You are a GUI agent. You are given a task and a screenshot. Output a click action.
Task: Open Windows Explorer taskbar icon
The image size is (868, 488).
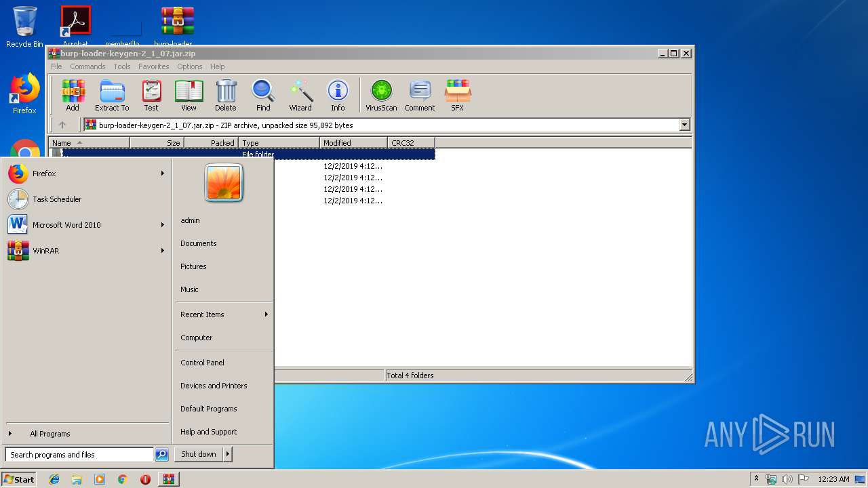pyautogui.click(x=77, y=479)
